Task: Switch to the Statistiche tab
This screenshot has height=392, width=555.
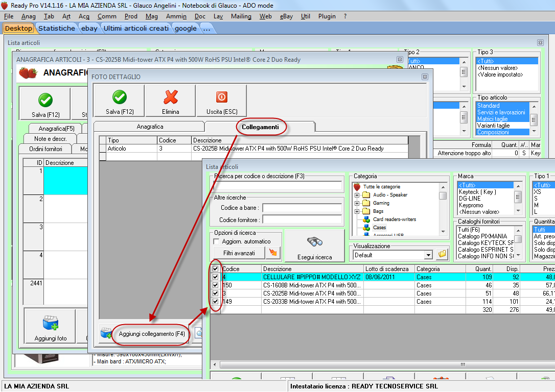Action: click(57, 28)
